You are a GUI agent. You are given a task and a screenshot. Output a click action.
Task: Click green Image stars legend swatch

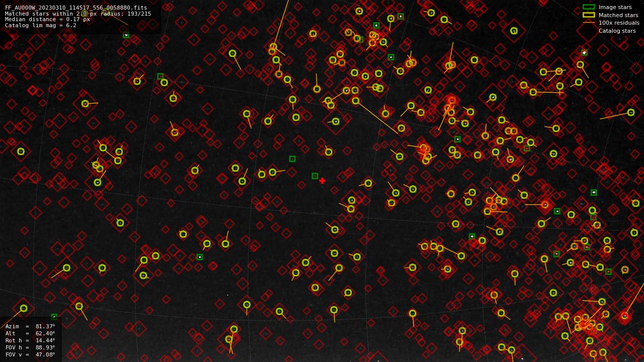pyautogui.click(x=589, y=7)
